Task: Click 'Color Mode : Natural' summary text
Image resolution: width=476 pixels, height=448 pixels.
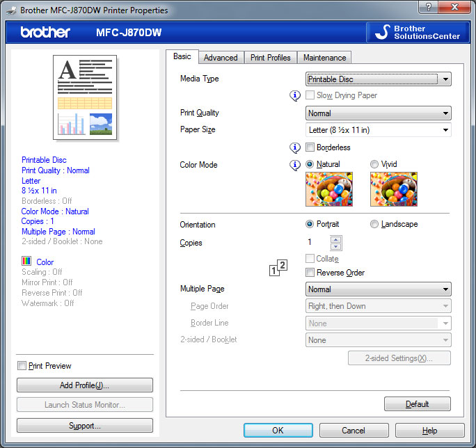Action: pyautogui.click(x=55, y=211)
